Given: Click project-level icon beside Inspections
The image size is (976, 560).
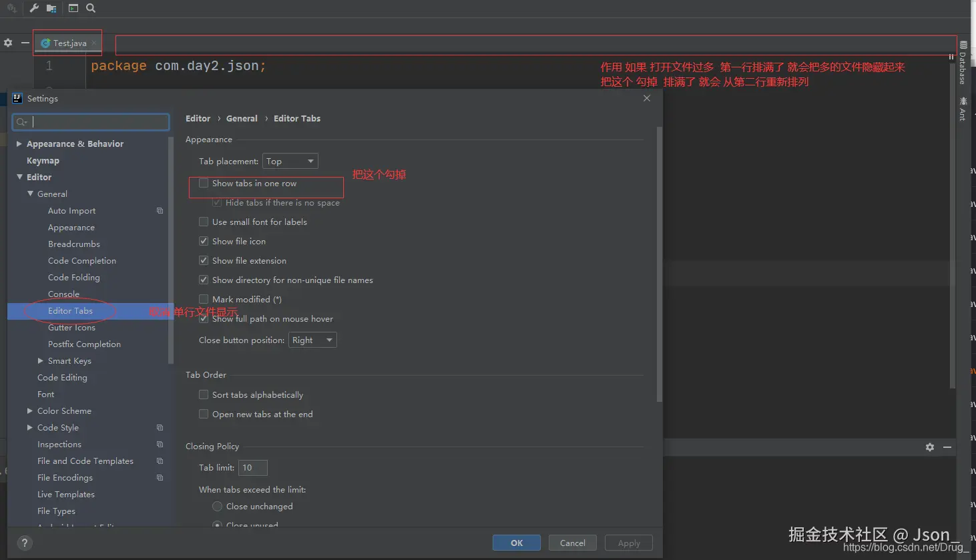Looking at the screenshot, I should click(x=160, y=445).
